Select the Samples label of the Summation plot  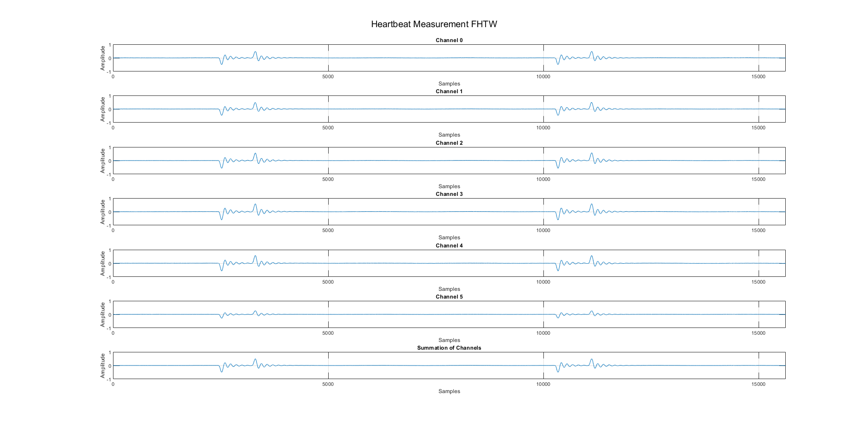click(449, 391)
